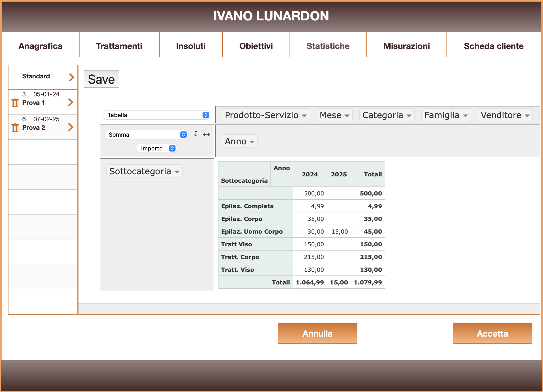Viewport: 543px width, 392px height.
Task: Click the chevron arrow next to Prova 1
Action: pyautogui.click(x=71, y=103)
